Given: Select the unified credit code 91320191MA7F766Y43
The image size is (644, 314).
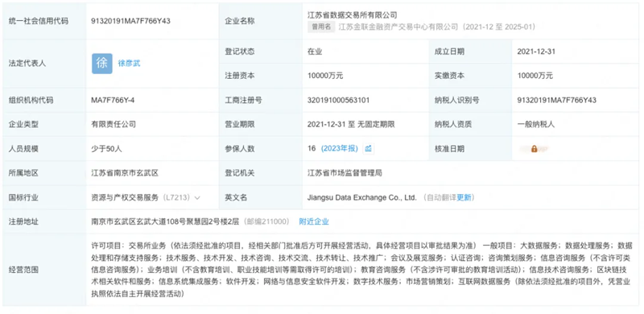Looking at the screenshot, I should [130, 22].
